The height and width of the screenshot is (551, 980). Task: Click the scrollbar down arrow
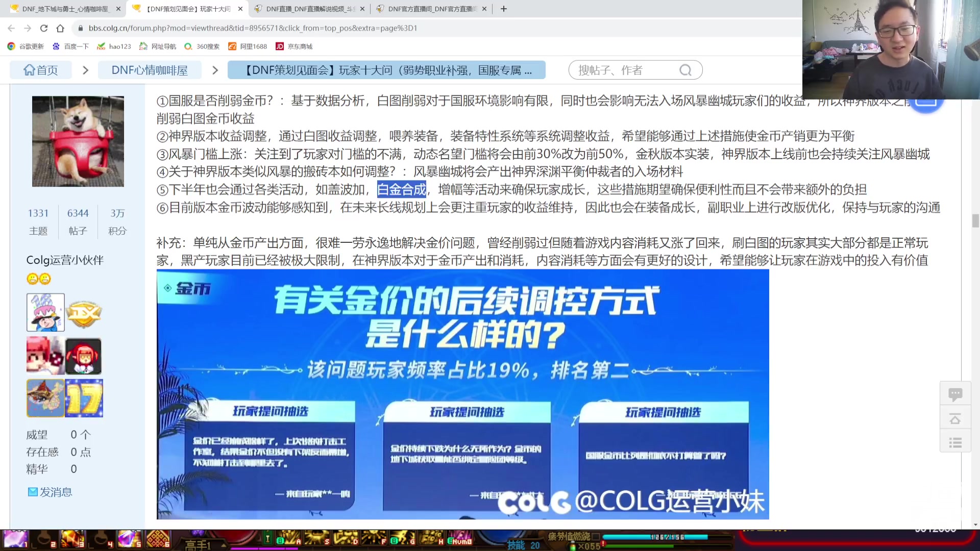(x=975, y=524)
